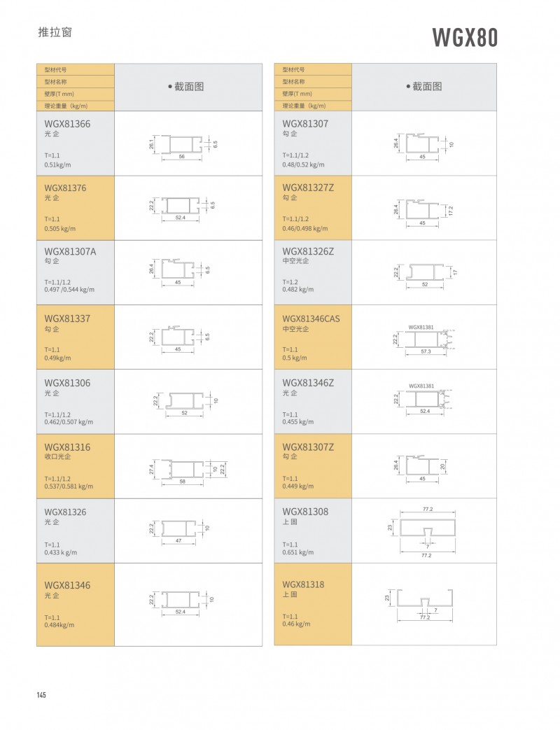This screenshot has height=730, width=560.
Task: Click the WGX81326 weight value 0.433 kg/m
Action: (61, 552)
